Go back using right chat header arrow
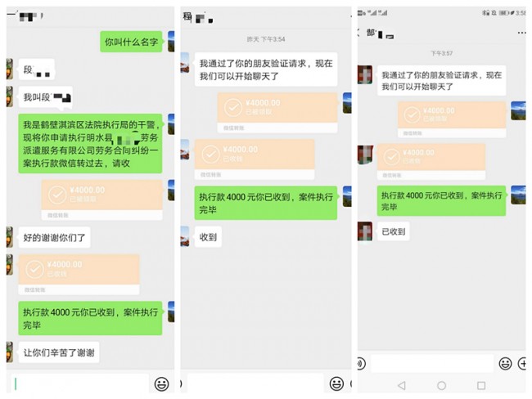Screen dimensions: 532x399 point(358,33)
